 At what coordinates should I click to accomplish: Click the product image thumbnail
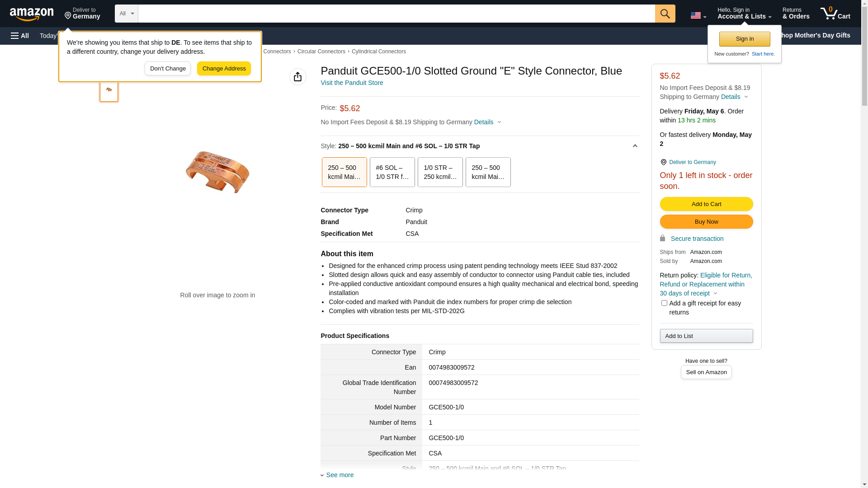pyautogui.click(x=109, y=90)
